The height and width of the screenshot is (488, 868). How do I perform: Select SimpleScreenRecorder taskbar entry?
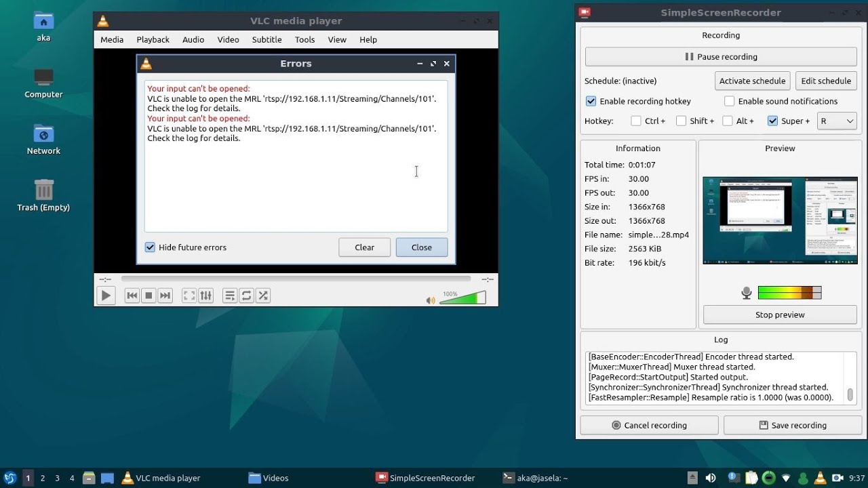pos(425,478)
